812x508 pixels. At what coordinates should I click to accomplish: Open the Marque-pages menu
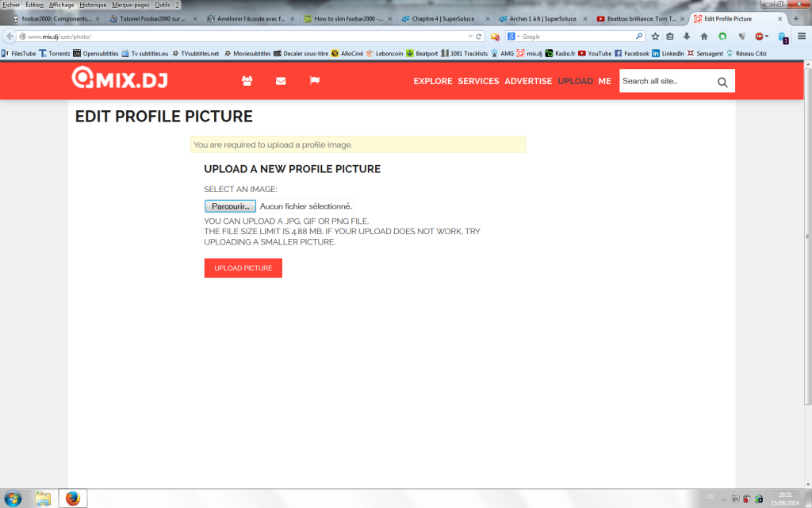tap(131, 5)
